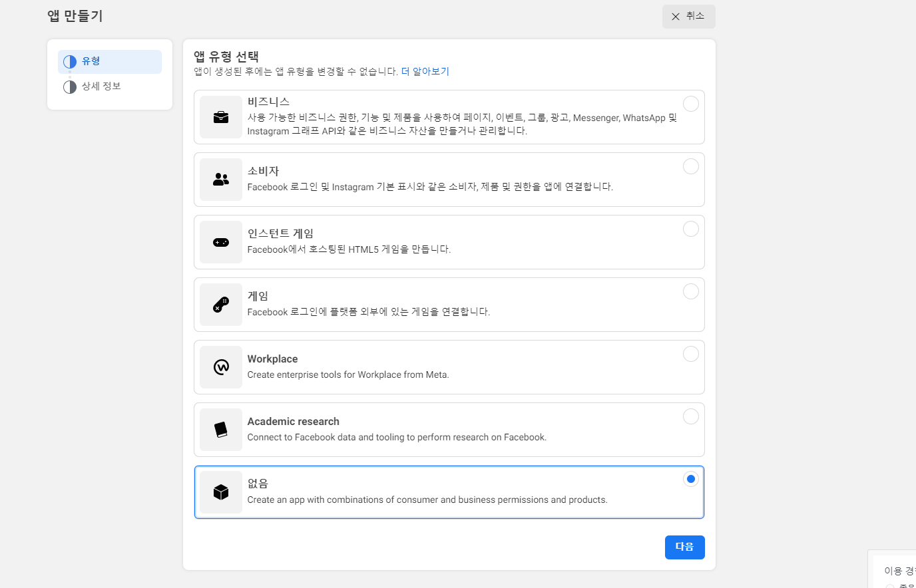Open the 유형 step in sidebar
The image size is (916, 588).
pyautogui.click(x=110, y=62)
